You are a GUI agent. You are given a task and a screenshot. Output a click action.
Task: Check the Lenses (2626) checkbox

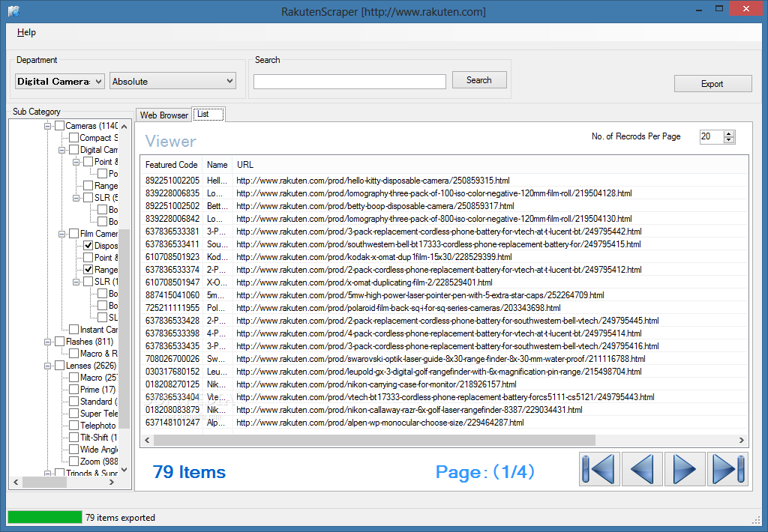(x=60, y=366)
